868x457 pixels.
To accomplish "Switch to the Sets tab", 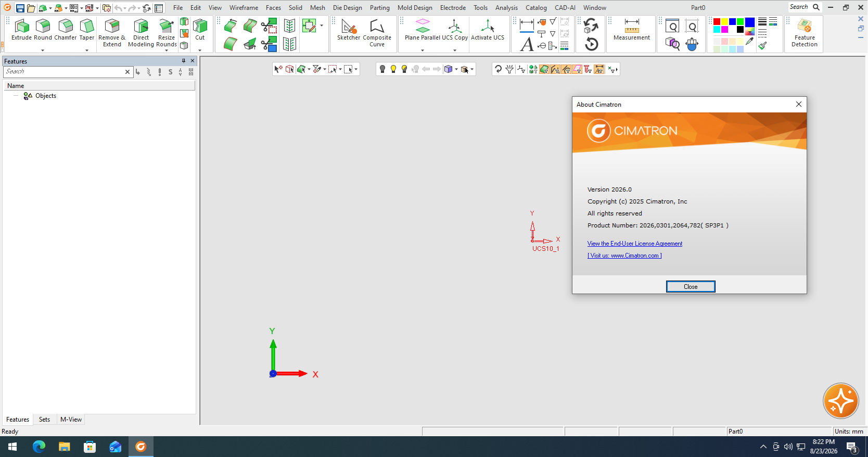I will tap(44, 420).
